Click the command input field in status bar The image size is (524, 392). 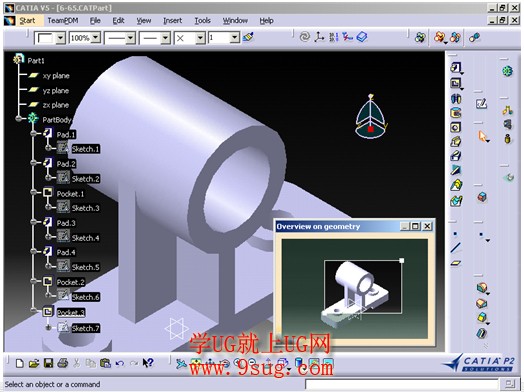[402, 384]
